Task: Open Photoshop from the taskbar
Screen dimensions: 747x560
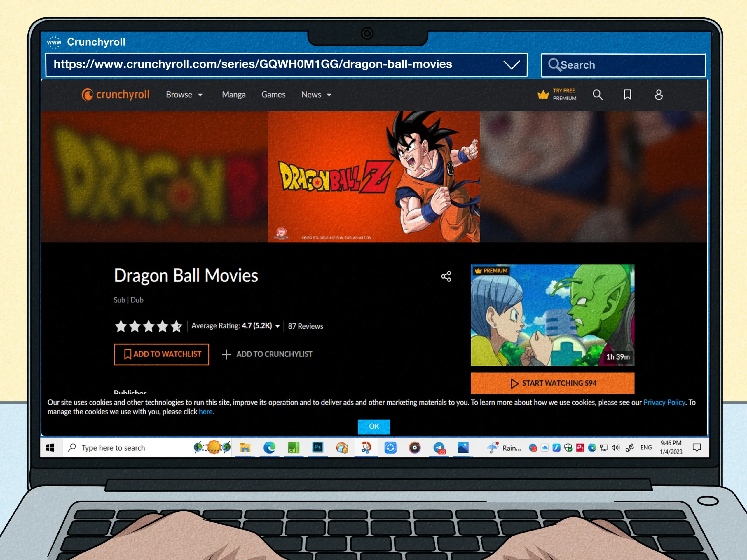Action: [x=317, y=448]
